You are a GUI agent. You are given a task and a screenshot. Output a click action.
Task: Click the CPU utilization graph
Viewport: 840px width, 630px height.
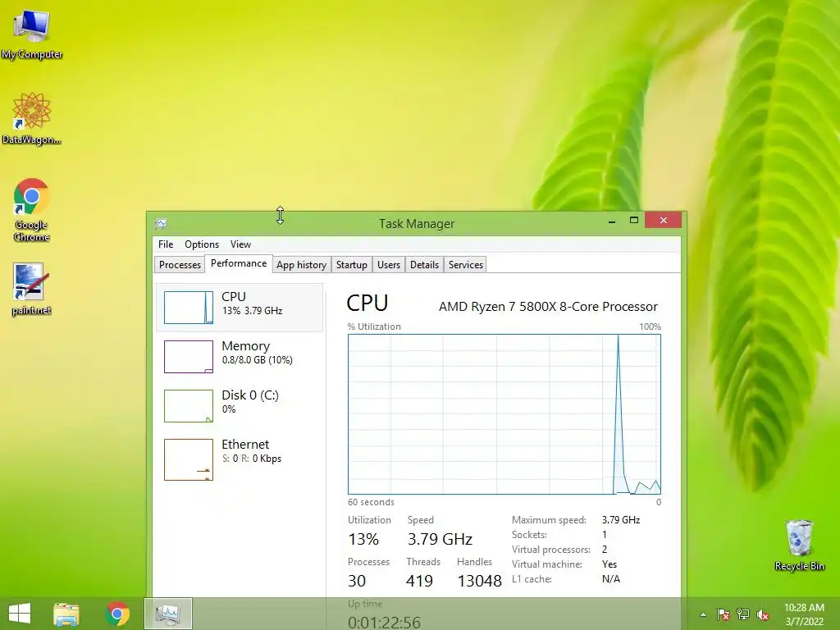coord(504,414)
